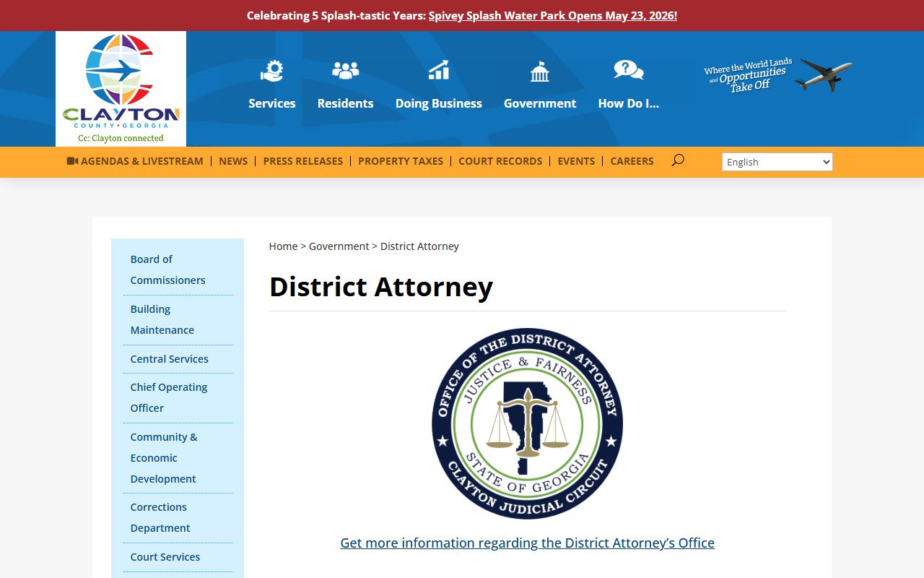Click the airplane tagline graphic
The image size is (924, 578).
[x=778, y=75]
